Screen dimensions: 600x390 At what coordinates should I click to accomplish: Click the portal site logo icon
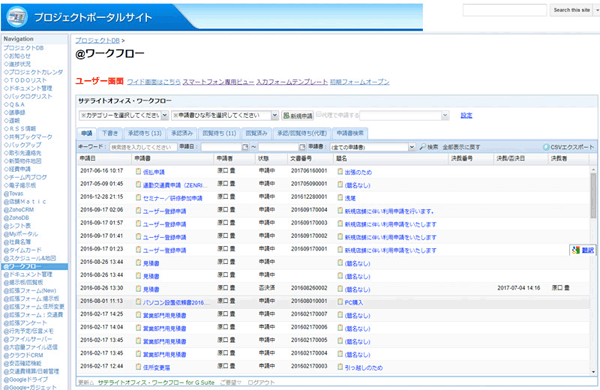pyautogui.click(x=17, y=17)
